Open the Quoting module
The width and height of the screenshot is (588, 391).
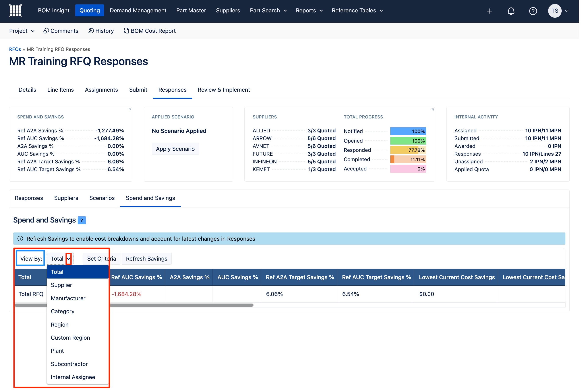click(x=89, y=10)
